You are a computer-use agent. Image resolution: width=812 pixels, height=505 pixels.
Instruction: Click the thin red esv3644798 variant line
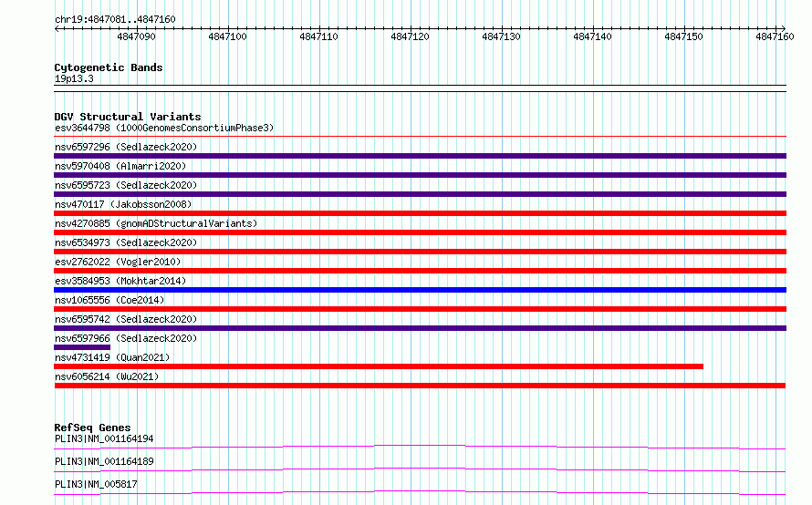(x=420, y=137)
